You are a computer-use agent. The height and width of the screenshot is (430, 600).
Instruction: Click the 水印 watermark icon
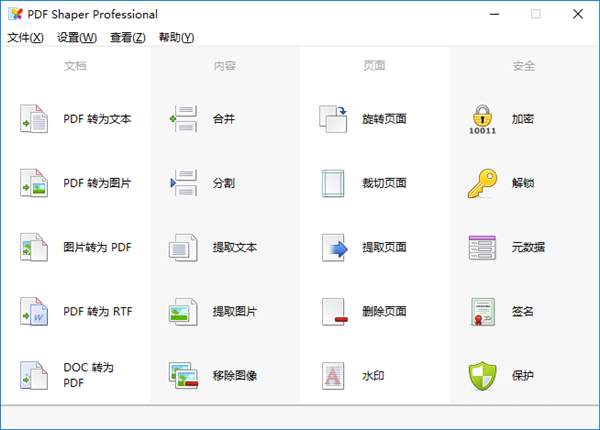click(333, 376)
